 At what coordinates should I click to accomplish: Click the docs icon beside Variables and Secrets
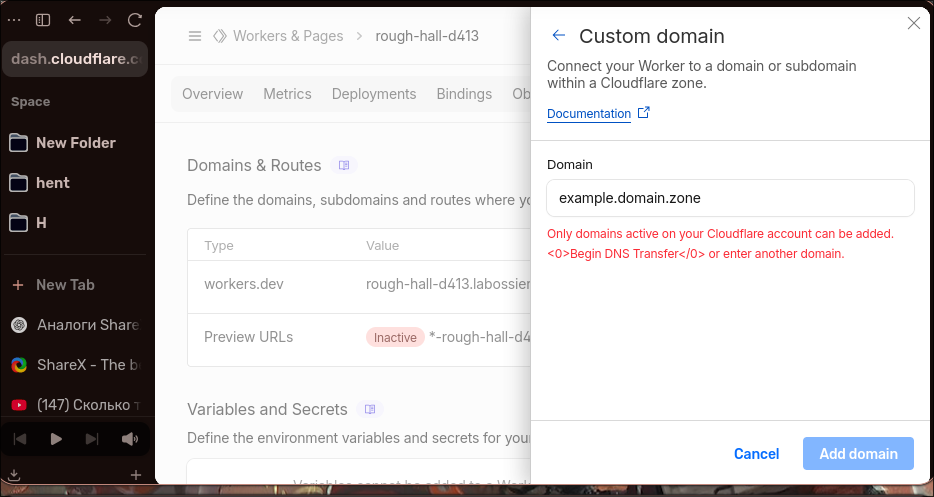coord(370,409)
